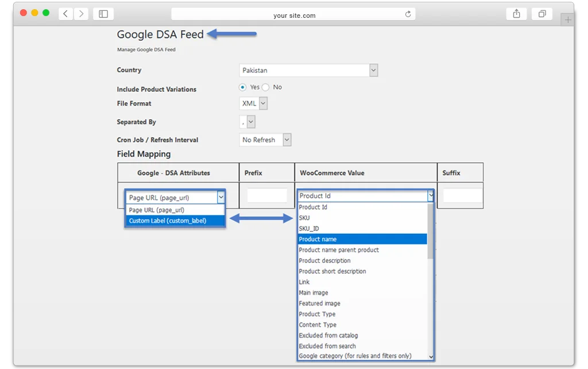Select Product name parent product option
588x369 pixels.
click(363, 250)
